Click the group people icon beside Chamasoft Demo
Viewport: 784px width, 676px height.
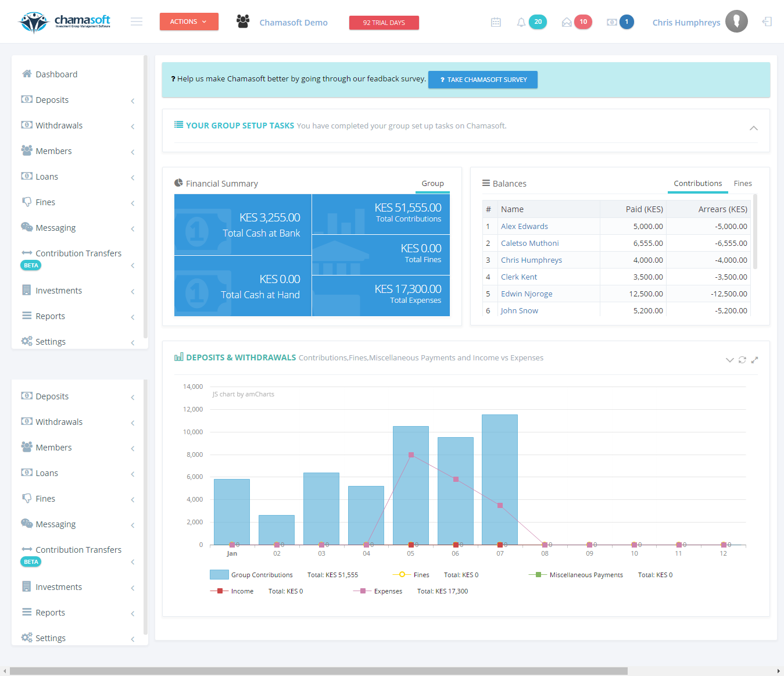(243, 22)
